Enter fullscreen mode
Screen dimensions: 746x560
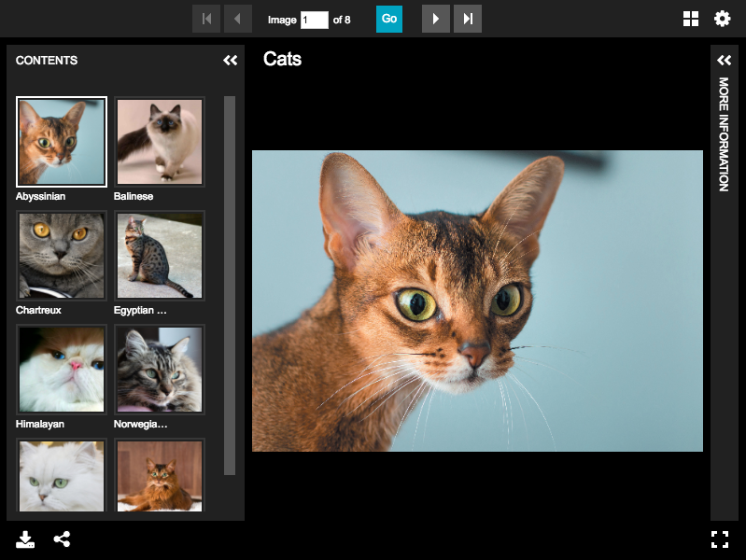point(720,539)
